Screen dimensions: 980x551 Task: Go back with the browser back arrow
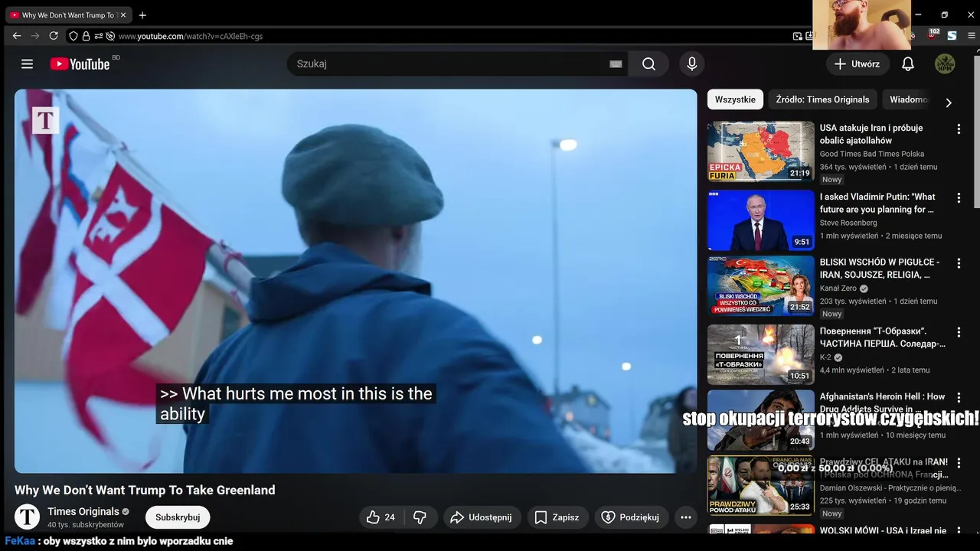point(17,36)
